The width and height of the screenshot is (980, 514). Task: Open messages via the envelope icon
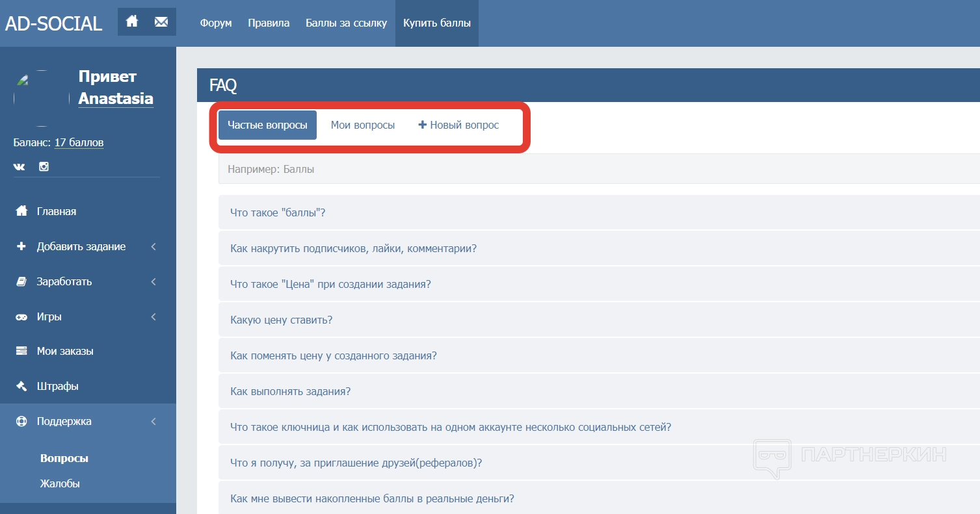coord(161,22)
